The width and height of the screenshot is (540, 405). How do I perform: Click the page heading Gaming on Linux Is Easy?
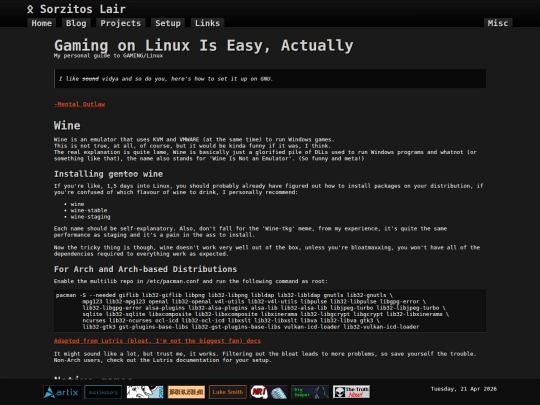click(x=204, y=45)
